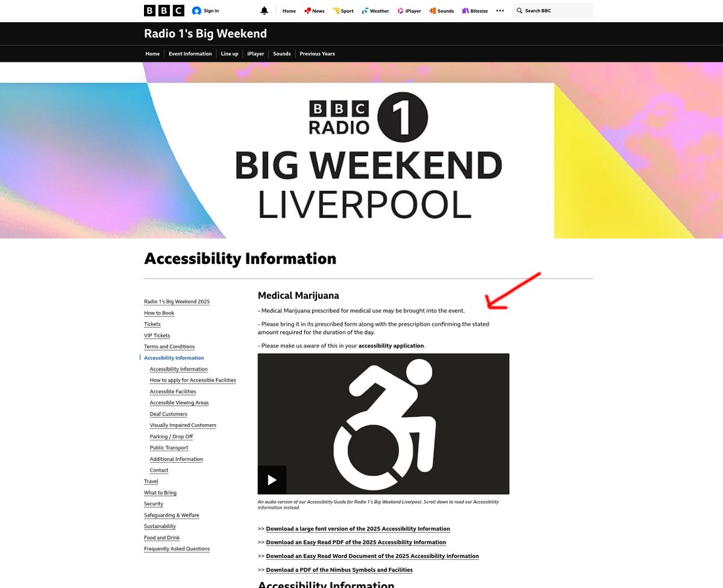Switch to the Previous Years section
723x588 pixels.
point(317,54)
